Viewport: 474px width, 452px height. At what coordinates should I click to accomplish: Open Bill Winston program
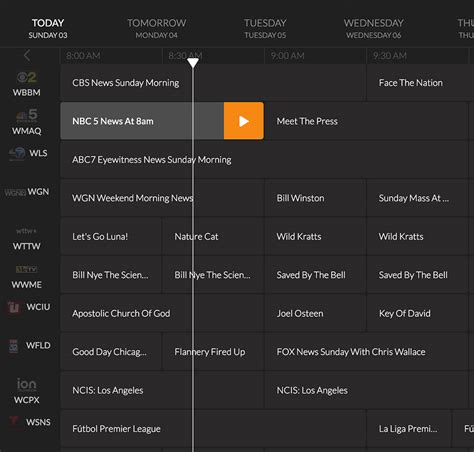point(315,198)
